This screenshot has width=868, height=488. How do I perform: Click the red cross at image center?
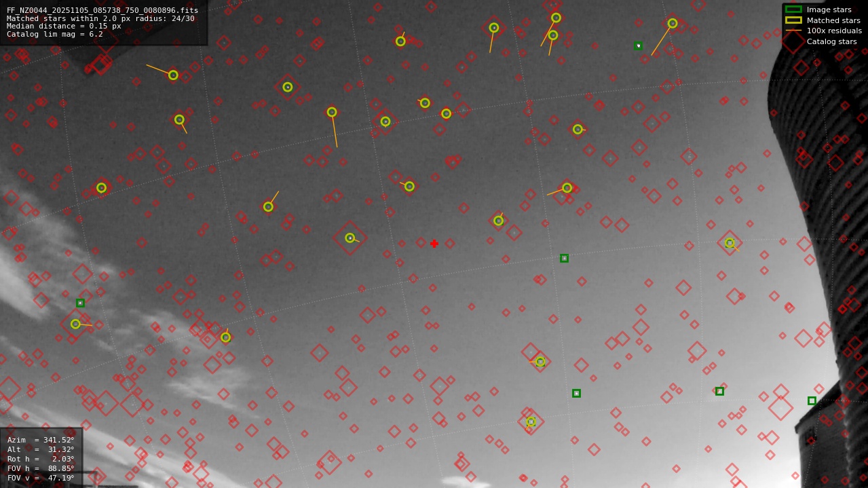click(434, 244)
